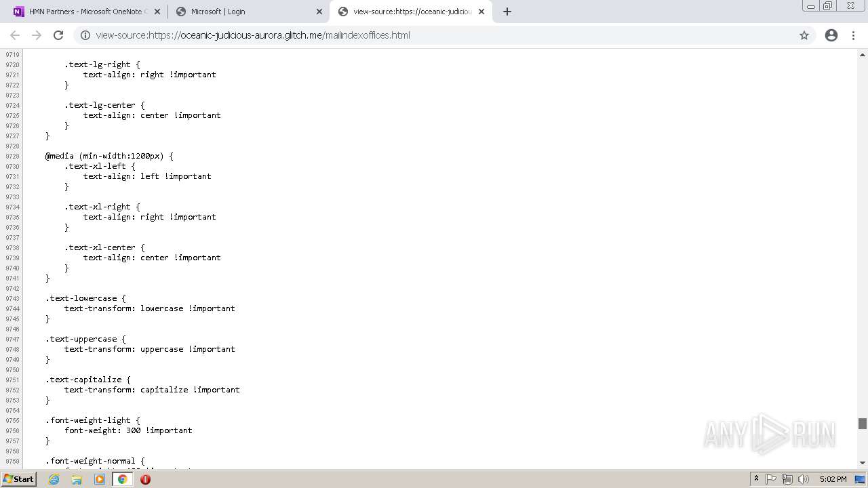Close the Microsoft | Login tab
Image resolution: width=868 pixels, height=488 pixels.
(x=319, y=12)
